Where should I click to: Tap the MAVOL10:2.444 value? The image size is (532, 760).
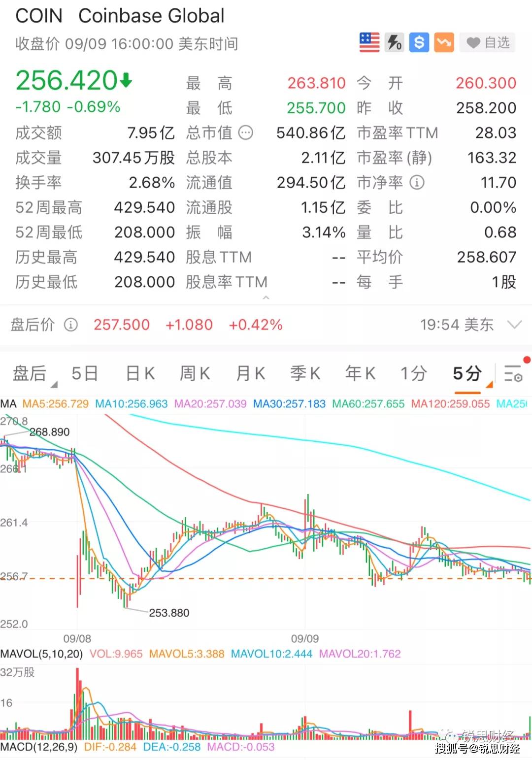pos(272,654)
